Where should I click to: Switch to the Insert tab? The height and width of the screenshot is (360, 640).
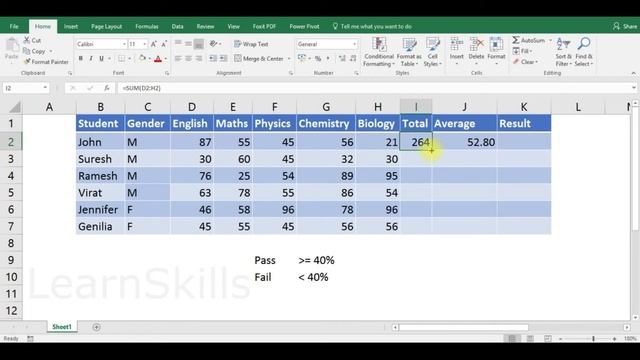[x=71, y=27]
